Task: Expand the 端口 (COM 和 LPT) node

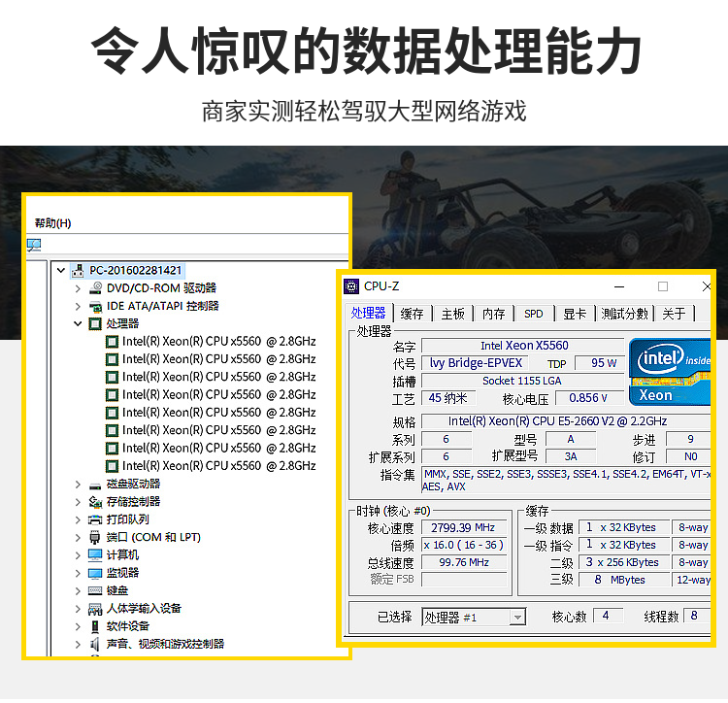Action: point(78,538)
